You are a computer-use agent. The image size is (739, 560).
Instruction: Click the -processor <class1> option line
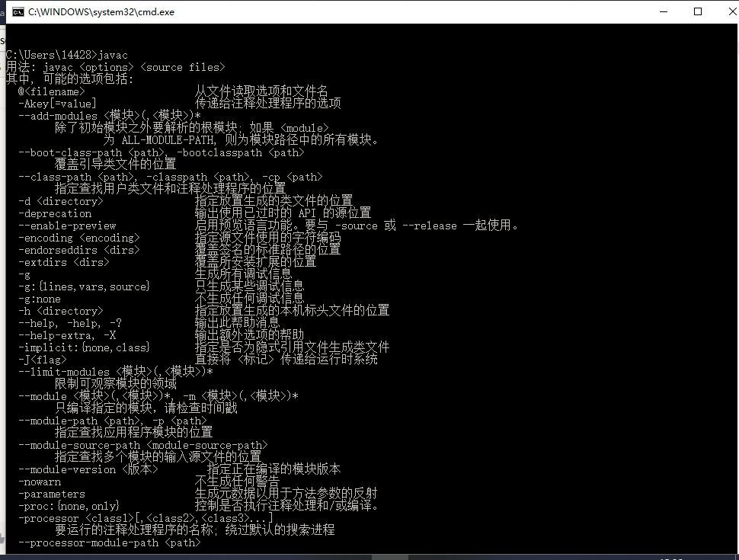[146, 519]
